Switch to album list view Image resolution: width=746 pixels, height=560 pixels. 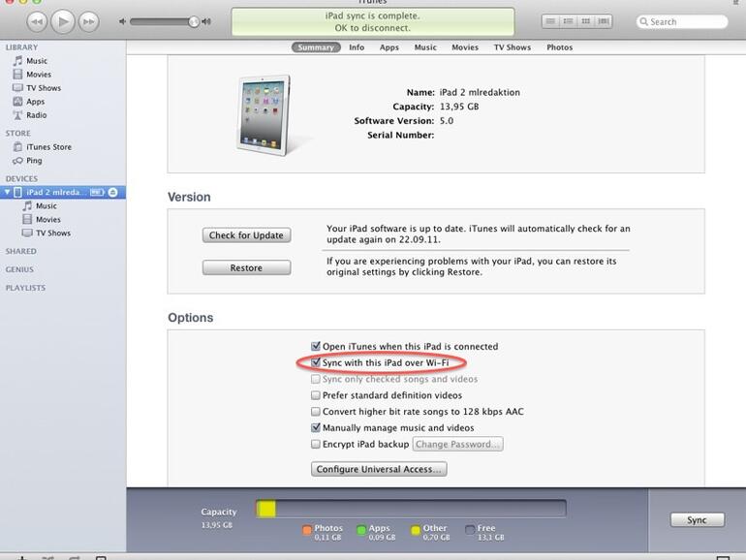tap(568, 21)
